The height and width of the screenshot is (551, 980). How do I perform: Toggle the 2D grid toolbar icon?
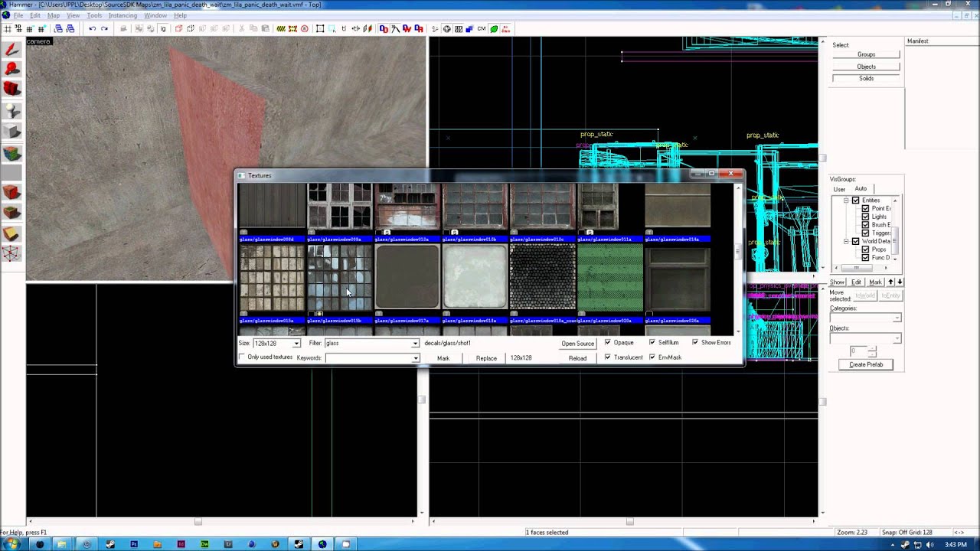pos(8,29)
